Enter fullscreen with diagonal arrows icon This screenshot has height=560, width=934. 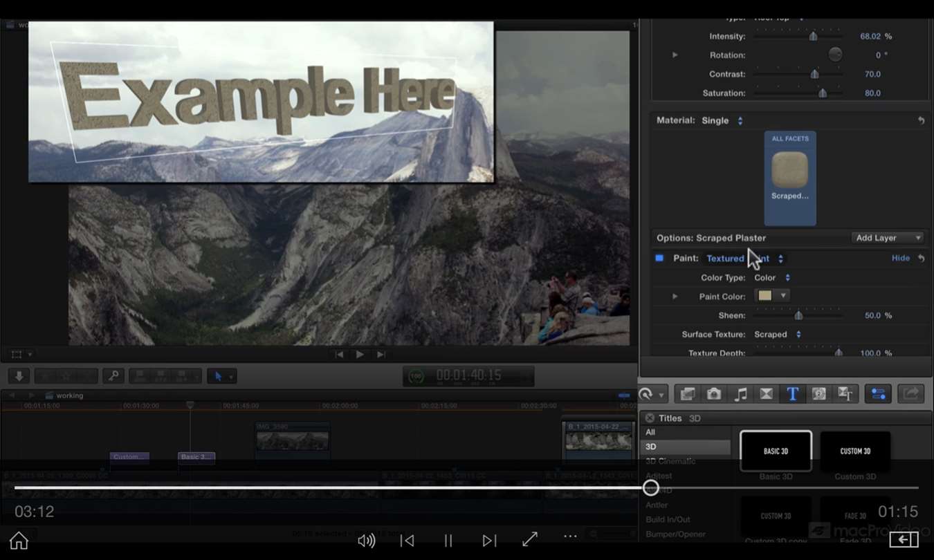[x=530, y=540]
